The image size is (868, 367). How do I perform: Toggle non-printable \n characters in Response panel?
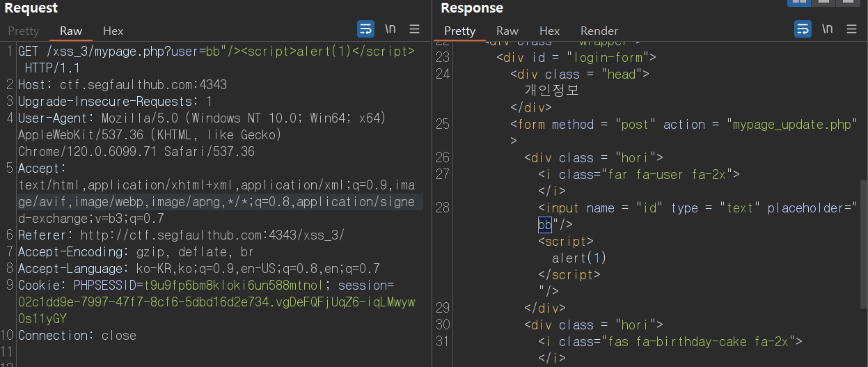click(x=827, y=29)
